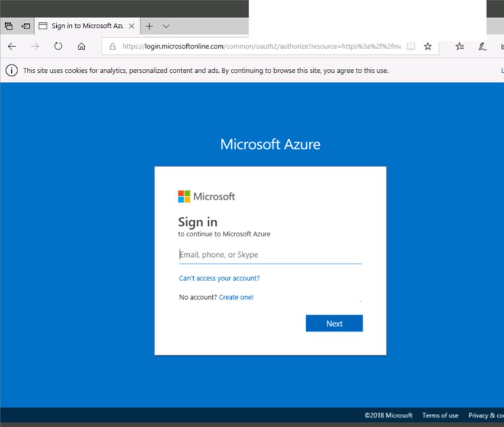The image size is (504, 427).
Task: Click the browser forward arrow
Action: [35, 47]
